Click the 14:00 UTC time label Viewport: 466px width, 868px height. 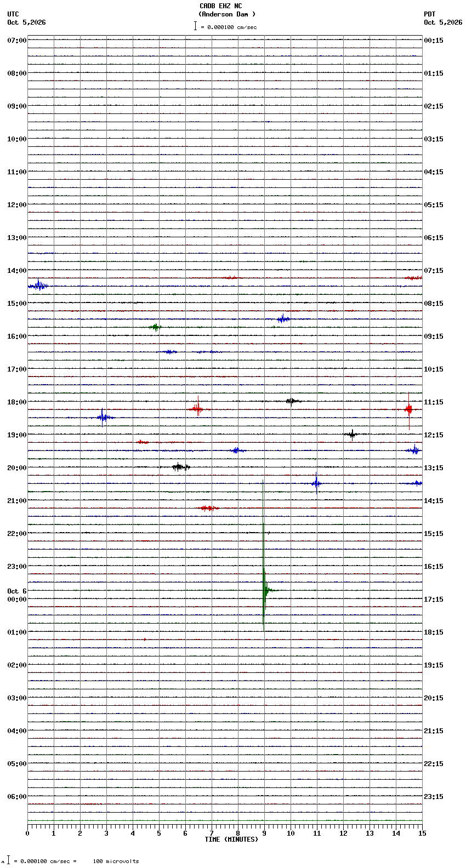click(x=17, y=271)
